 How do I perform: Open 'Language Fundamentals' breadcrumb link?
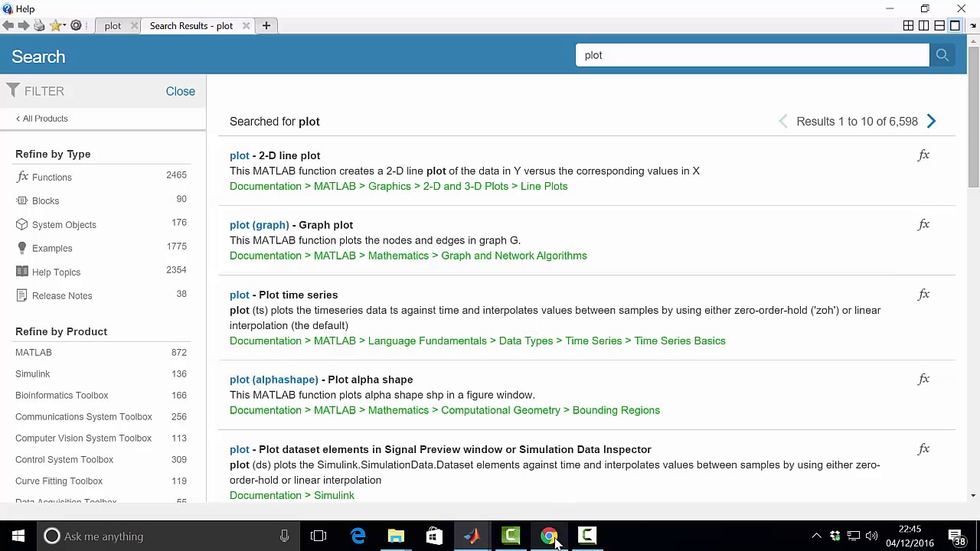point(427,341)
